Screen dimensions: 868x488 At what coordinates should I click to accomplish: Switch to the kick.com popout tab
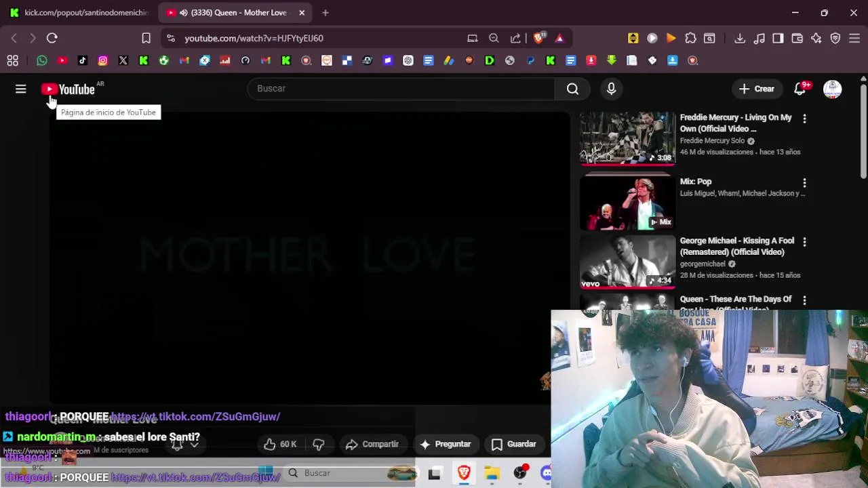(x=78, y=13)
